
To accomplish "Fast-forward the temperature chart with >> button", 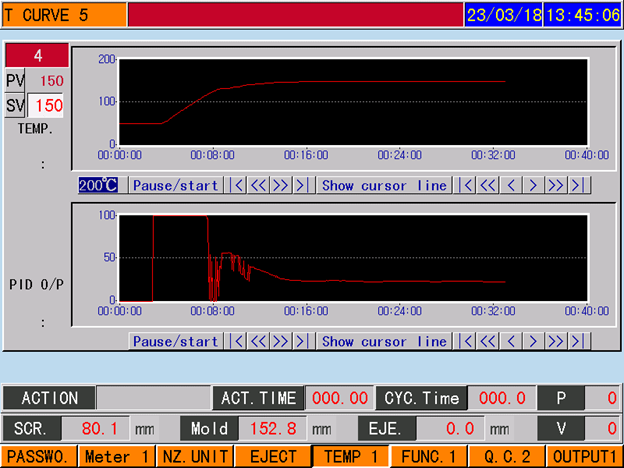I will [x=280, y=185].
